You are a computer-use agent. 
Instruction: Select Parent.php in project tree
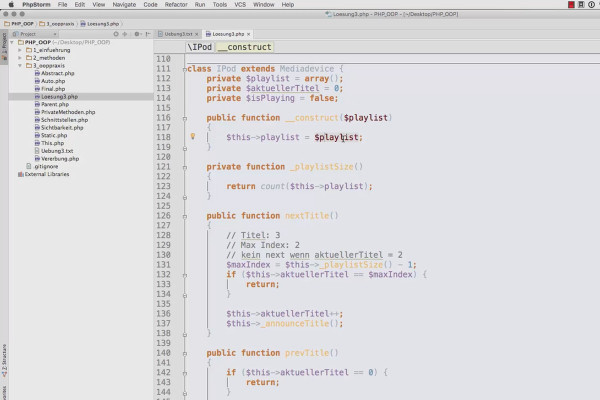click(x=55, y=104)
